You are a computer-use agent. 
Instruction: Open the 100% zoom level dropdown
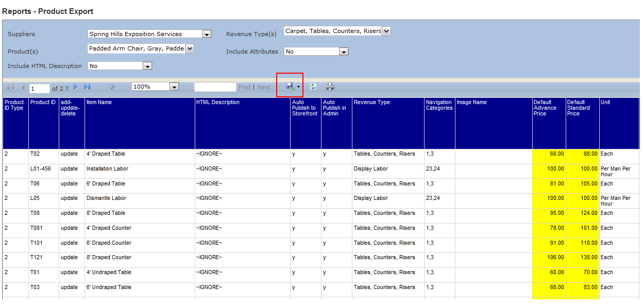[174, 86]
